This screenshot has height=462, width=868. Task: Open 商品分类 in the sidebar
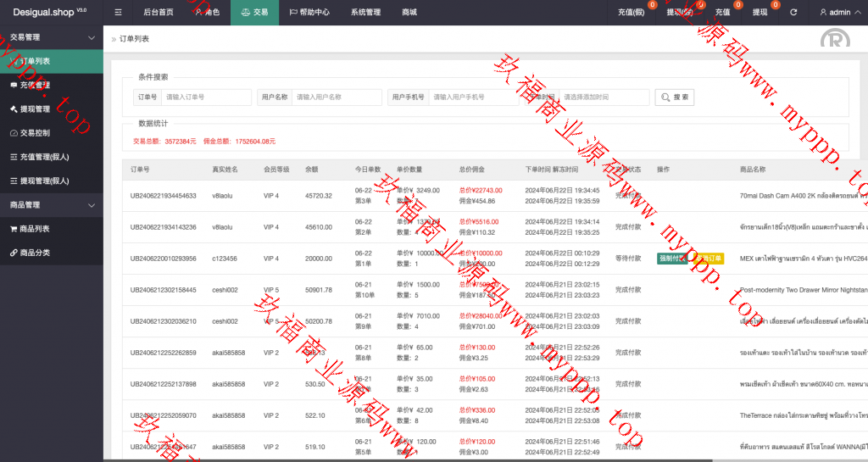[35, 253]
